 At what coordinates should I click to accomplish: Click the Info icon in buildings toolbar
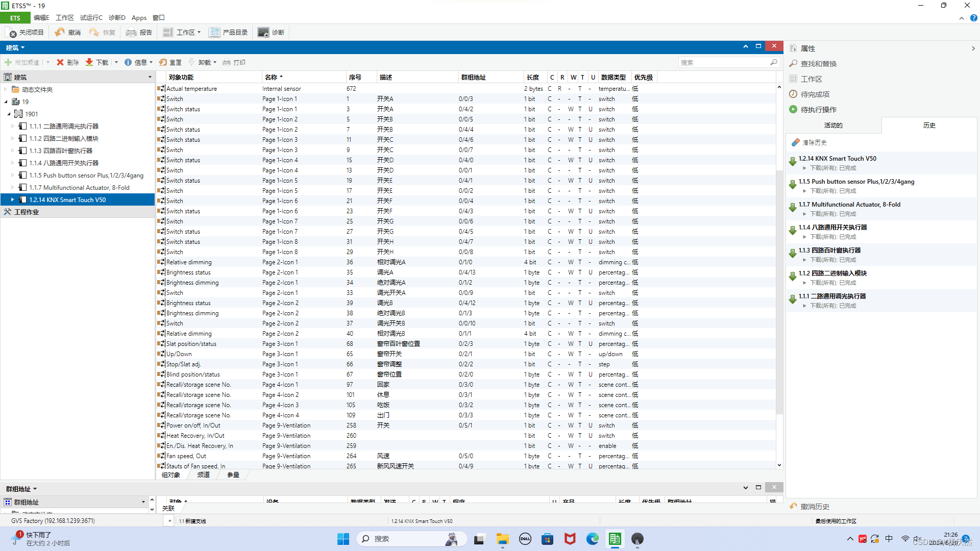click(128, 62)
